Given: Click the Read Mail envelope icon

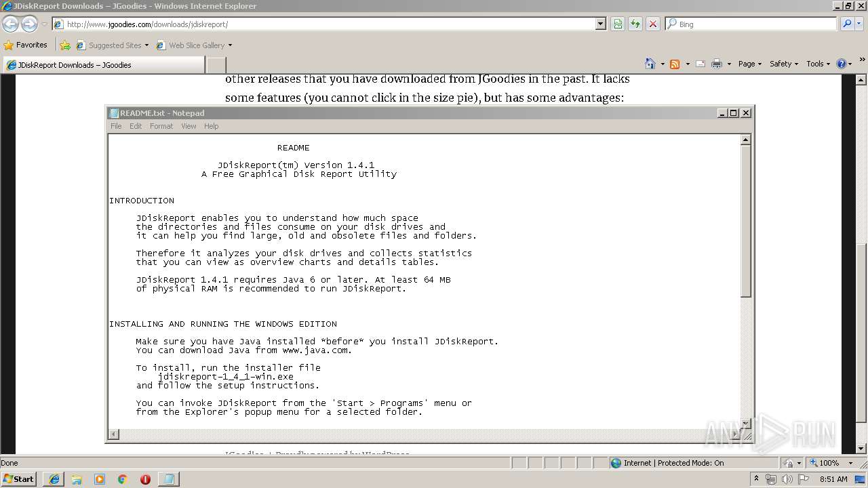Looking at the screenshot, I should click(701, 64).
